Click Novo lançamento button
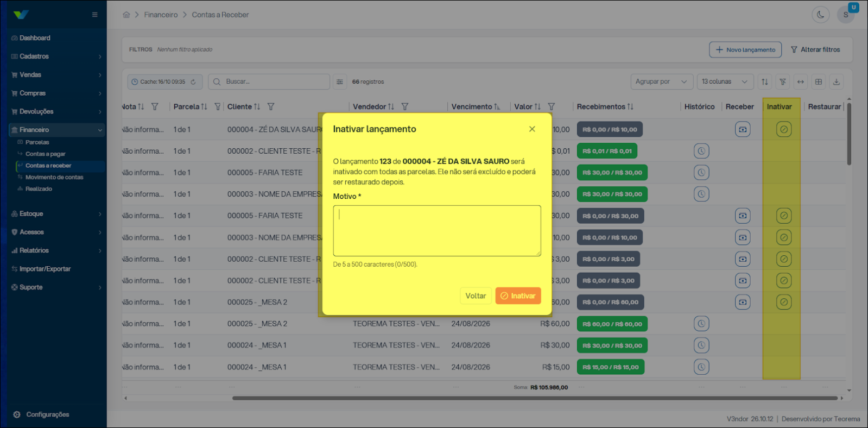Viewport: 868px width, 428px height. tap(745, 49)
